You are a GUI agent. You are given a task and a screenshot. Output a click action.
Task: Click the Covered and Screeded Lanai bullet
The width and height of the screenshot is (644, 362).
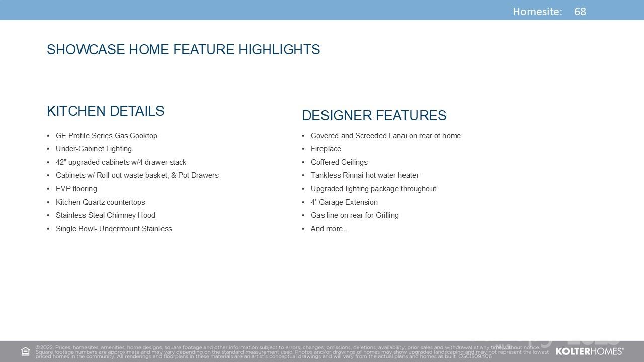pyautogui.click(x=386, y=136)
